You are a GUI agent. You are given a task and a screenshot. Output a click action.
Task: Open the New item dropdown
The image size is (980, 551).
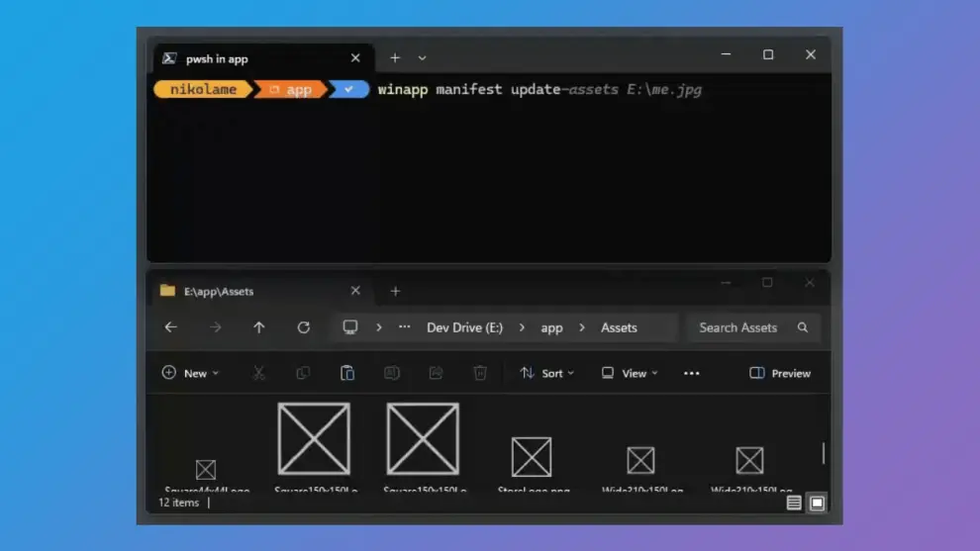[190, 373]
